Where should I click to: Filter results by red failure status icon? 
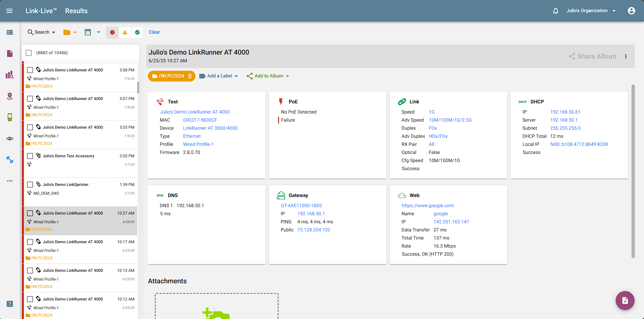pyautogui.click(x=112, y=32)
